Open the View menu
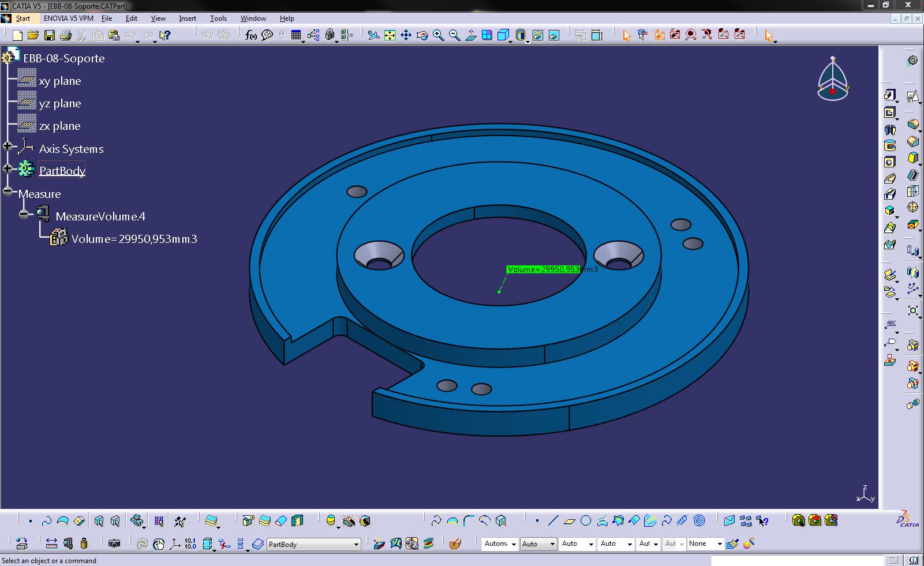 [x=158, y=18]
